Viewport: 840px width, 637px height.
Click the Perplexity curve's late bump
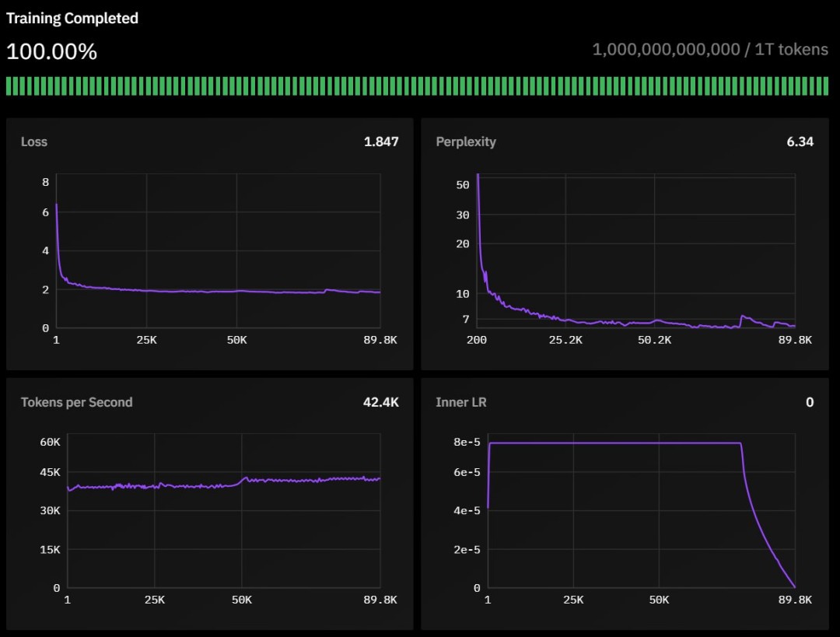point(744,319)
